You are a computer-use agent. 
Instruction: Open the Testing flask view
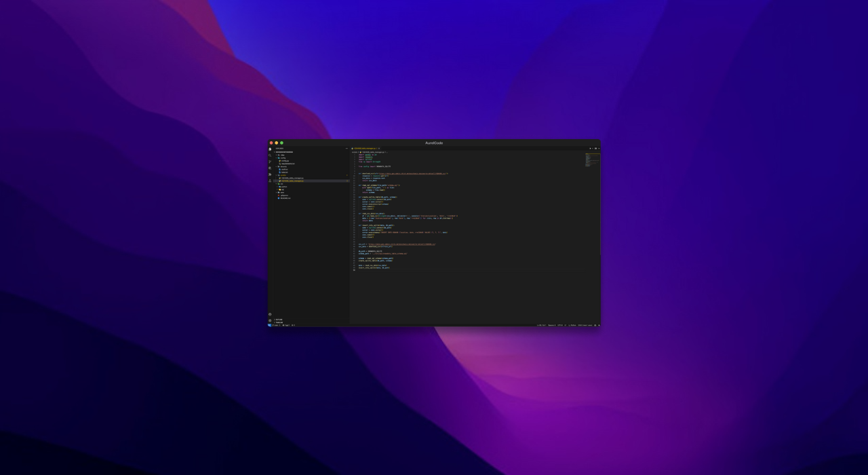[270, 180]
